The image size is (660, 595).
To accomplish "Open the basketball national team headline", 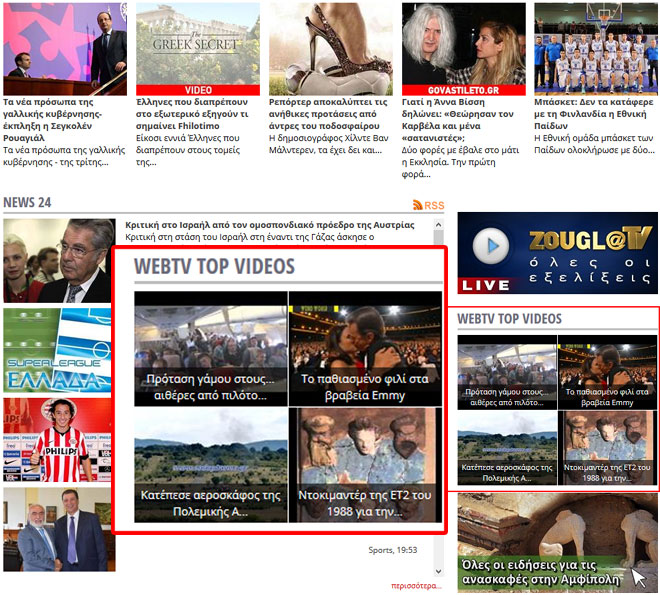I will 594,108.
